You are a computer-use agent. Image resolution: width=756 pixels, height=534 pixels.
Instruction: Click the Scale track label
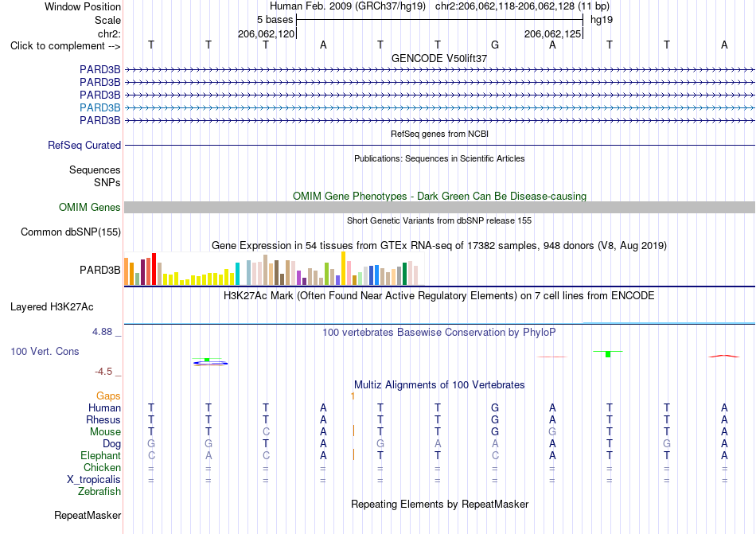click(x=107, y=20)
